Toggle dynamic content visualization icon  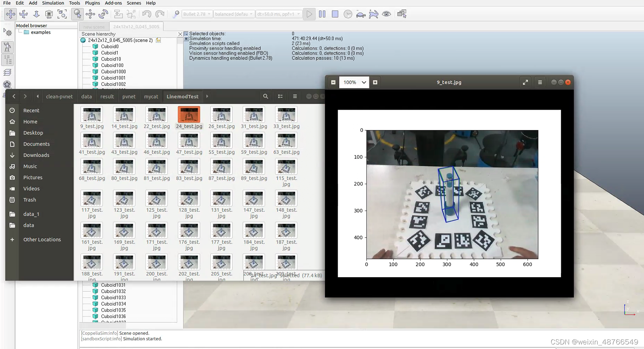(176, 14)
